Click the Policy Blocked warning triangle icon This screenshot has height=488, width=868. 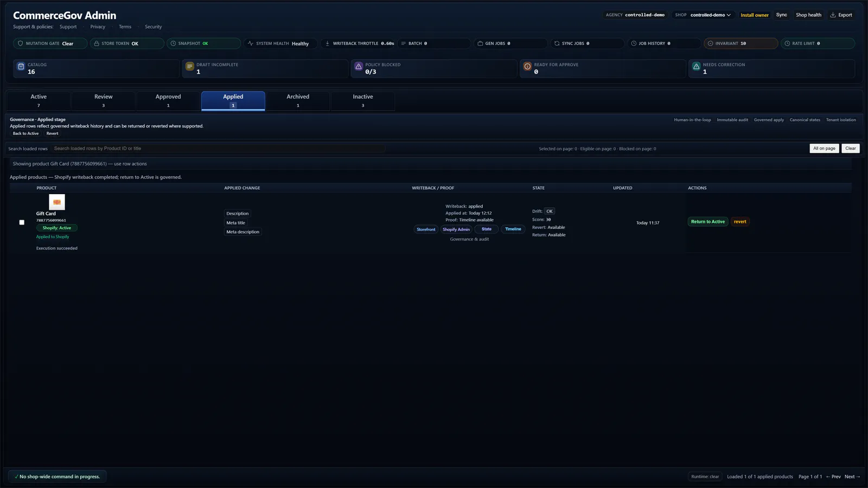[358, 66]
